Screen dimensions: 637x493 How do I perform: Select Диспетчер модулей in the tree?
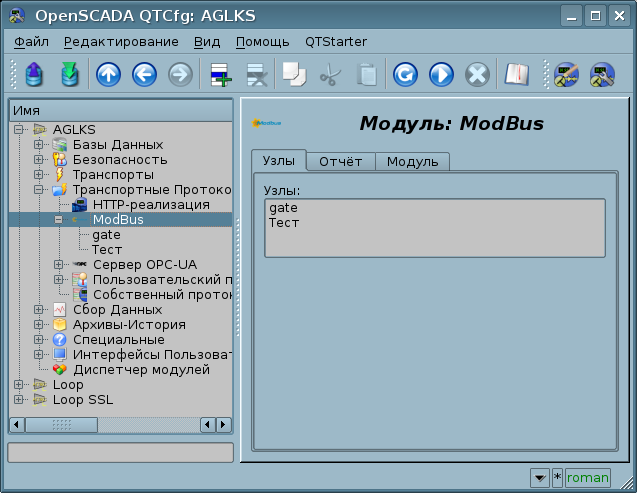click(x=141, y=370)
